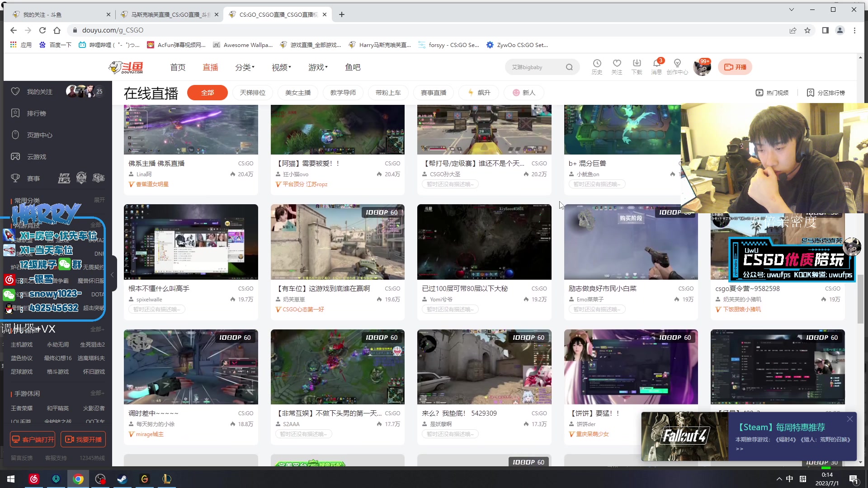Click the user avatar in header
Image resolution: width=868 pixels, height=488 pixels.
tap(702, 67)
